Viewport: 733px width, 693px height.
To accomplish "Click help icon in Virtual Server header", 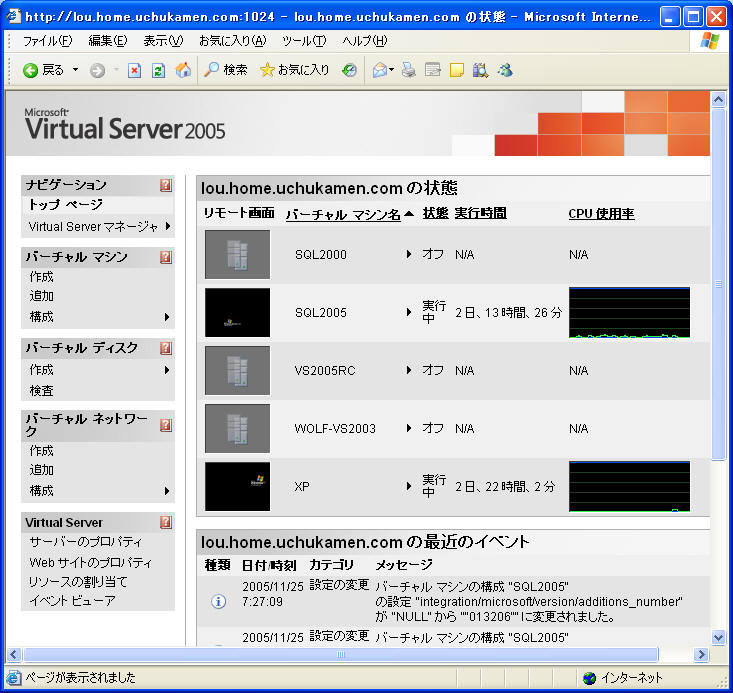I will 166,522.
